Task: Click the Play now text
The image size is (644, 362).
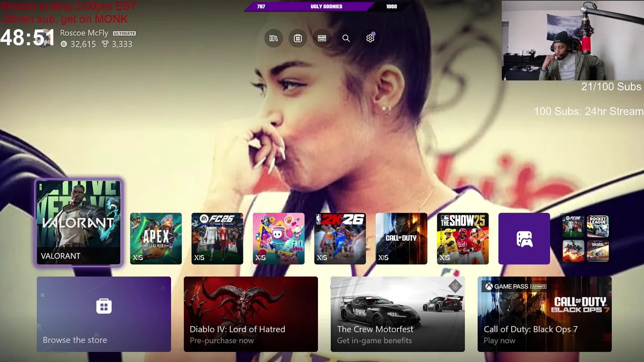Action: (x=500, y=340)
